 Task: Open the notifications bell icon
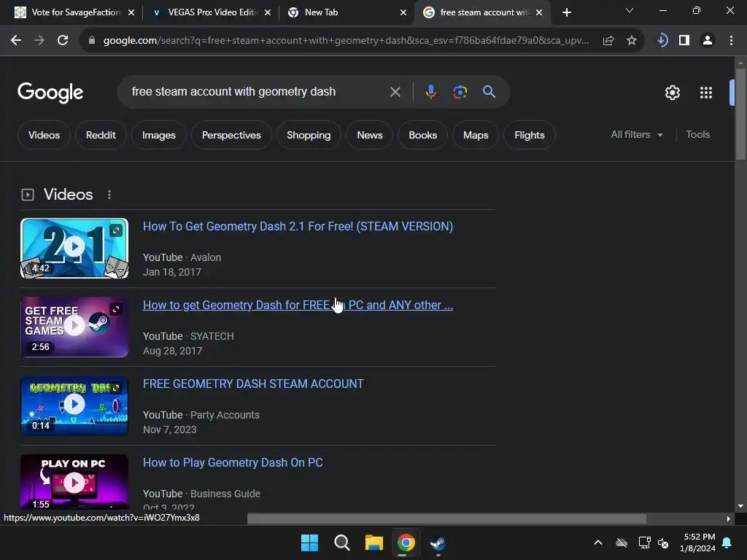[x=727, y=542]
